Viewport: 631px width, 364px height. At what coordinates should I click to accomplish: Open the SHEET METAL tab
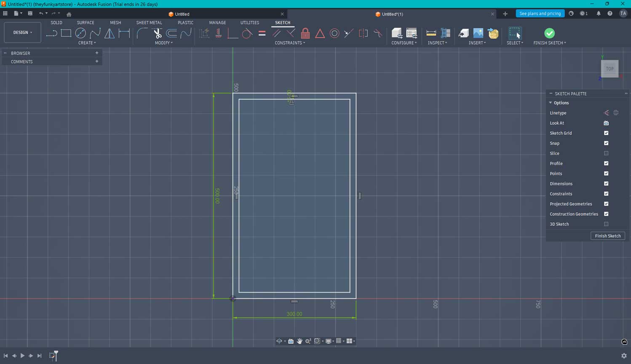[x=149, y=23]
